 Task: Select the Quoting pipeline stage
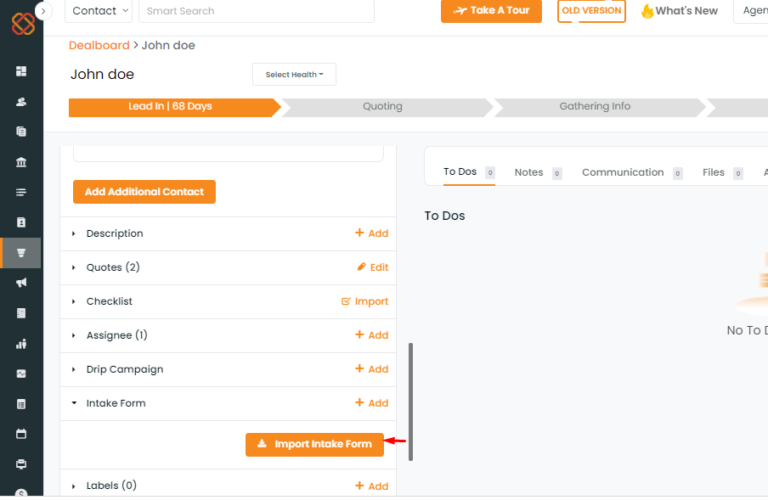click(x=387, y=107)
